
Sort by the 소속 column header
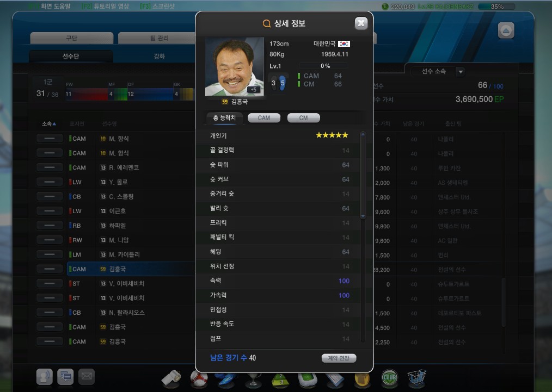[48, 124]
